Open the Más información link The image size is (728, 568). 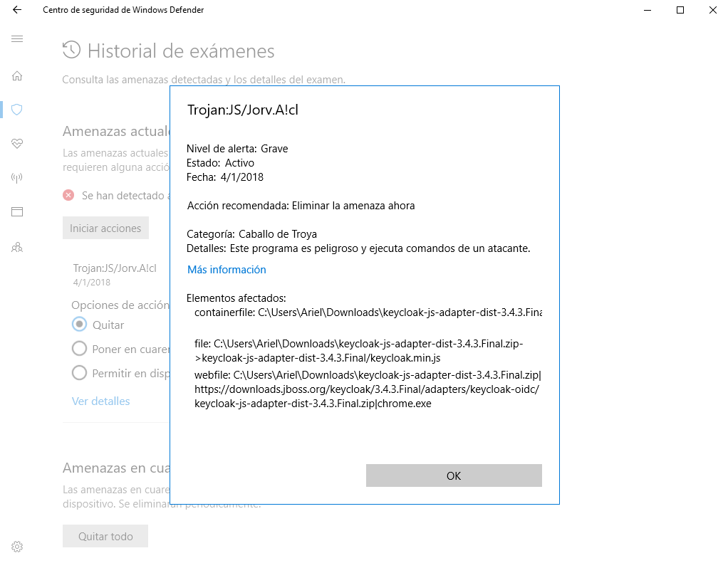point(227,270)
